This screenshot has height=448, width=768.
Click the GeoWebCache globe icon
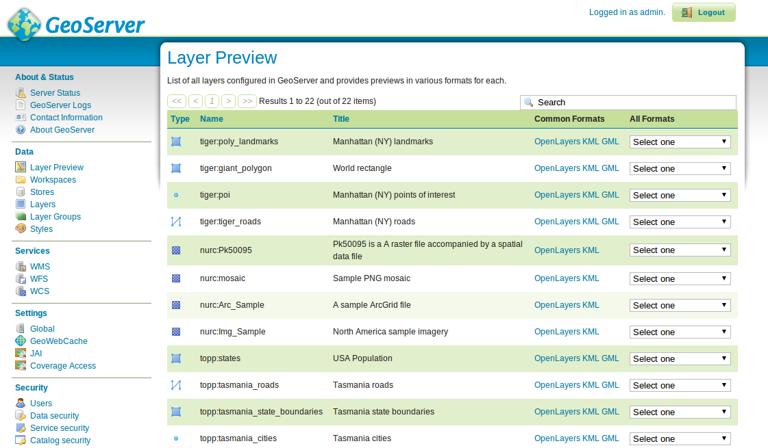[x=21, y=341]
